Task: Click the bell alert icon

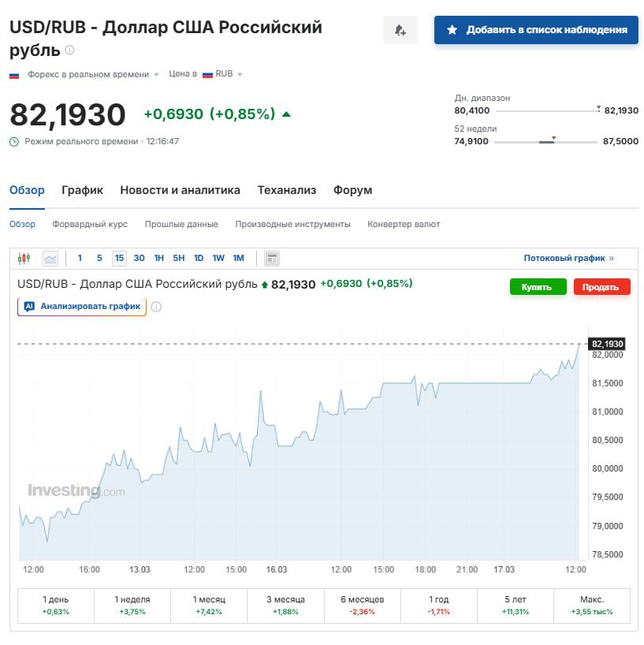Action: 400,30
